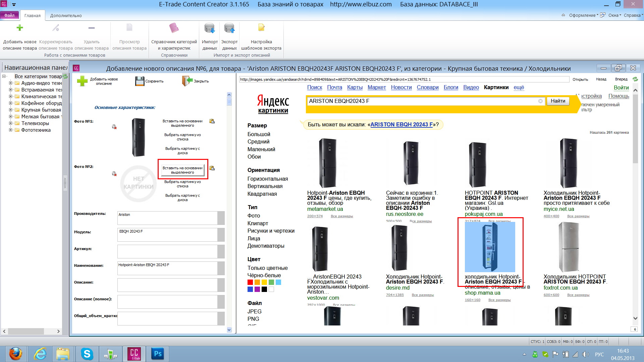Click the green plus Add new product description icon
The width and height of the screenshot is (644, 362).
click(20, 28)
